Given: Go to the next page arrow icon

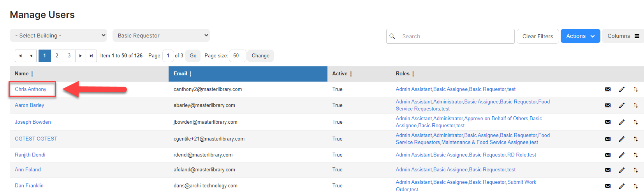Looking at the screenshot, I should (80, 56).
